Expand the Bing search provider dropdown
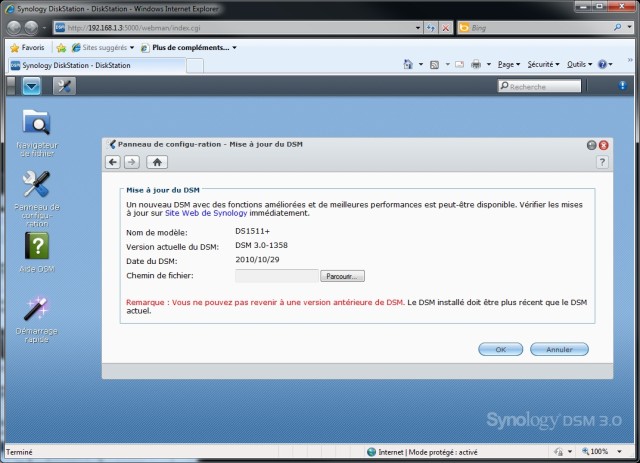 630,27
